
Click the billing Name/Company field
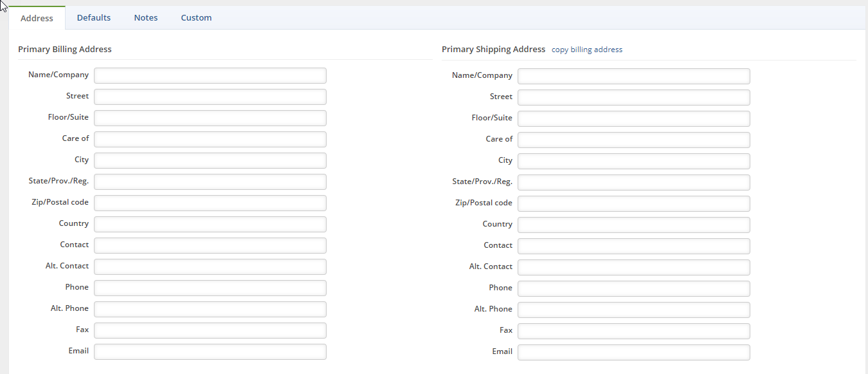[x=210, y=75]
